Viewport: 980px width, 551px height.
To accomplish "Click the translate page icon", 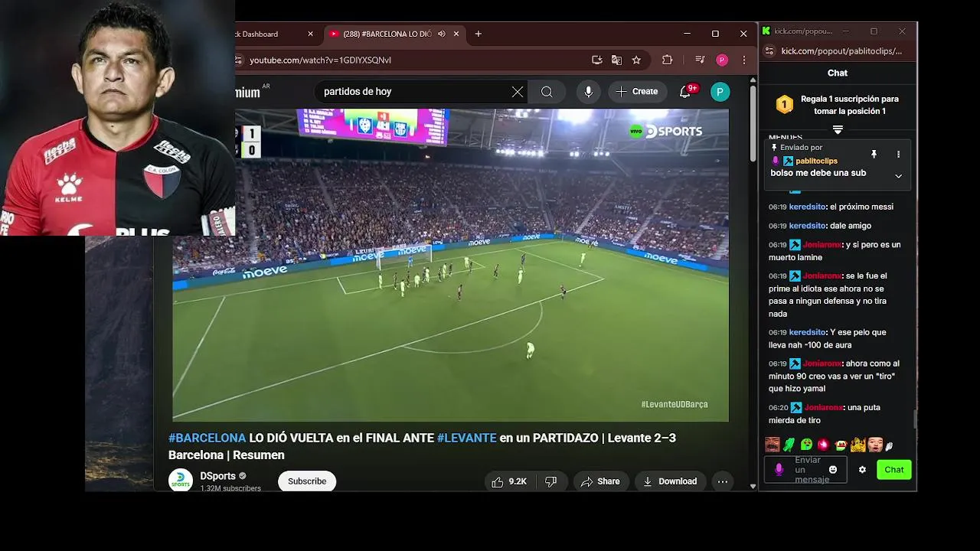I will click(617, 60).
